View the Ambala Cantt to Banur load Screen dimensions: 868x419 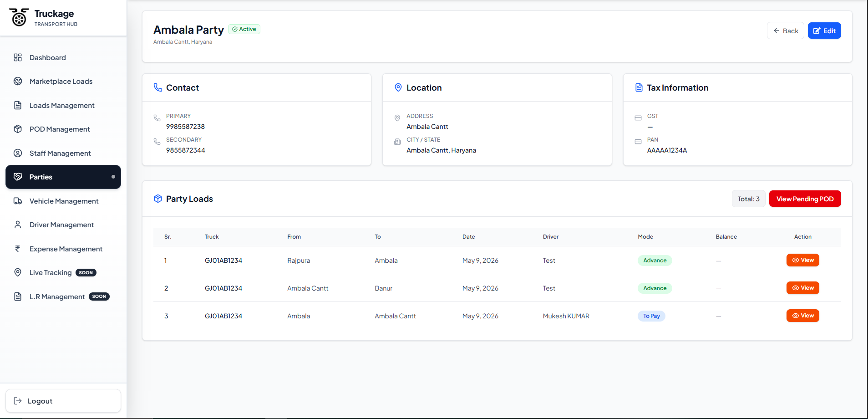click(x=803, y=288)
